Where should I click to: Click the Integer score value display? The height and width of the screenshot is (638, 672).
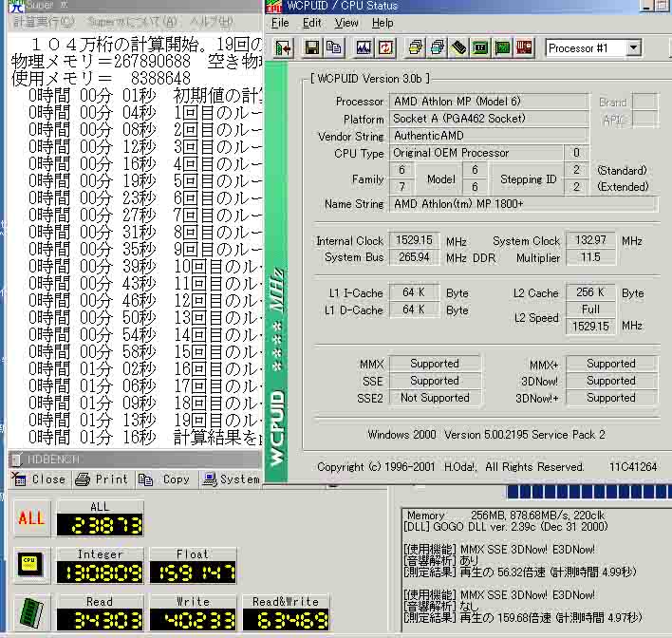pos(100,572)
